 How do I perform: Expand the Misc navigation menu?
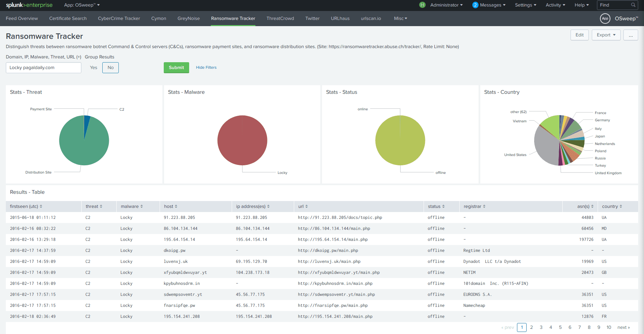point(401,19)
